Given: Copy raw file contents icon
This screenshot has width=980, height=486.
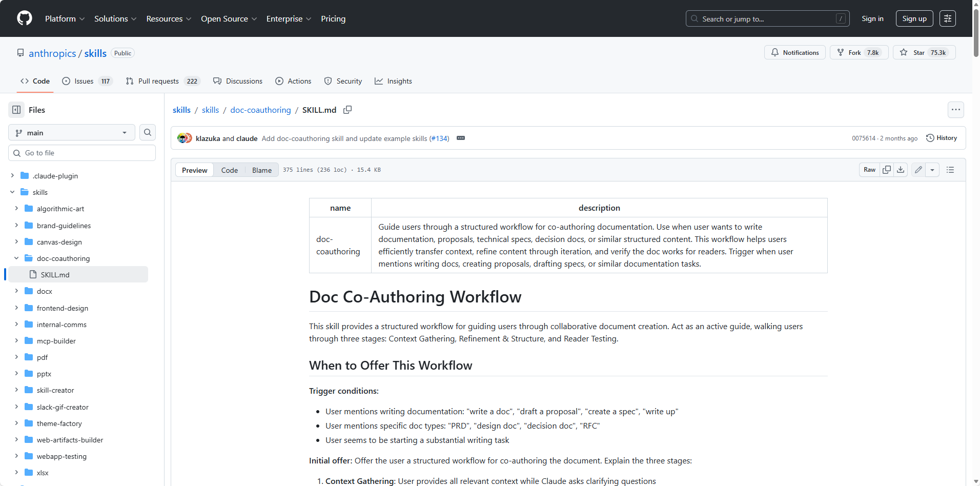Looking at the screenshot, I should coord(887,170).
